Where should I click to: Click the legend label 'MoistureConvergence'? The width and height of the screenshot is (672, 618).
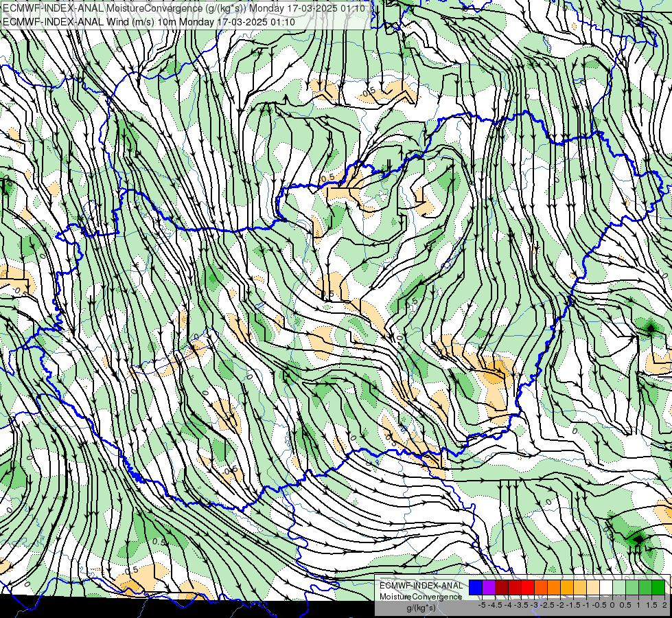click(421, 597)
